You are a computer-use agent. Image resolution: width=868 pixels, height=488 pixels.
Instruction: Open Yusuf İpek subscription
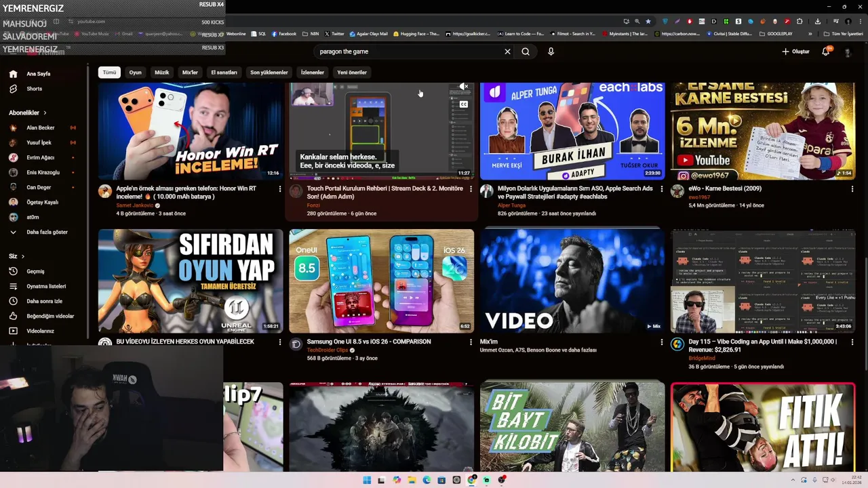[x=45, y=142]
